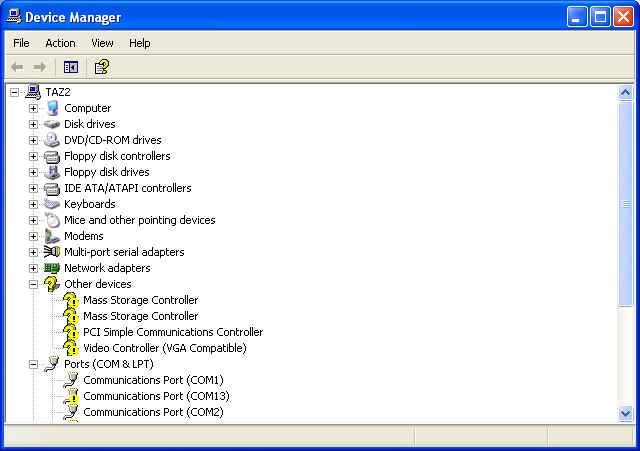
Task: Select Communications Port (COM1)
Action: [x=153, y=380]
